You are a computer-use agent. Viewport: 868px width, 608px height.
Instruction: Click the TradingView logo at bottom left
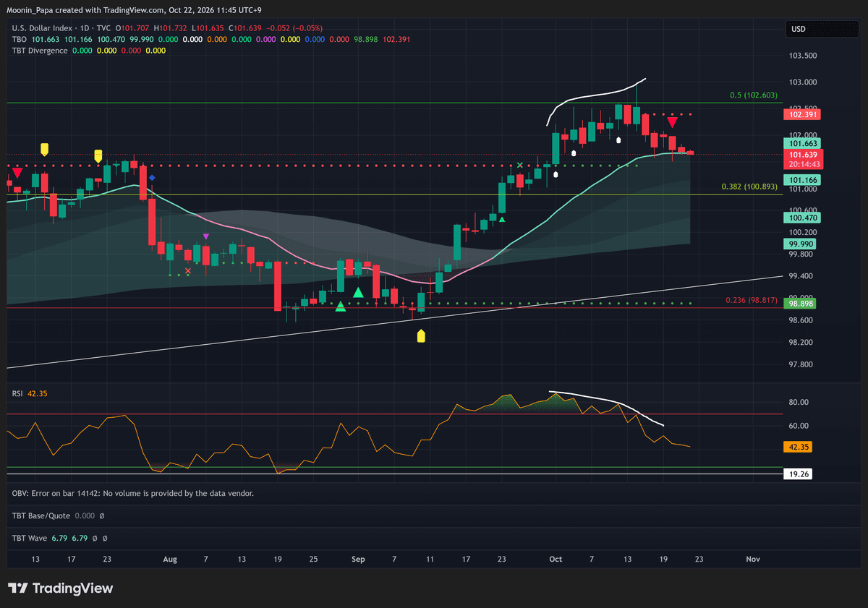[x=60, y=588]
